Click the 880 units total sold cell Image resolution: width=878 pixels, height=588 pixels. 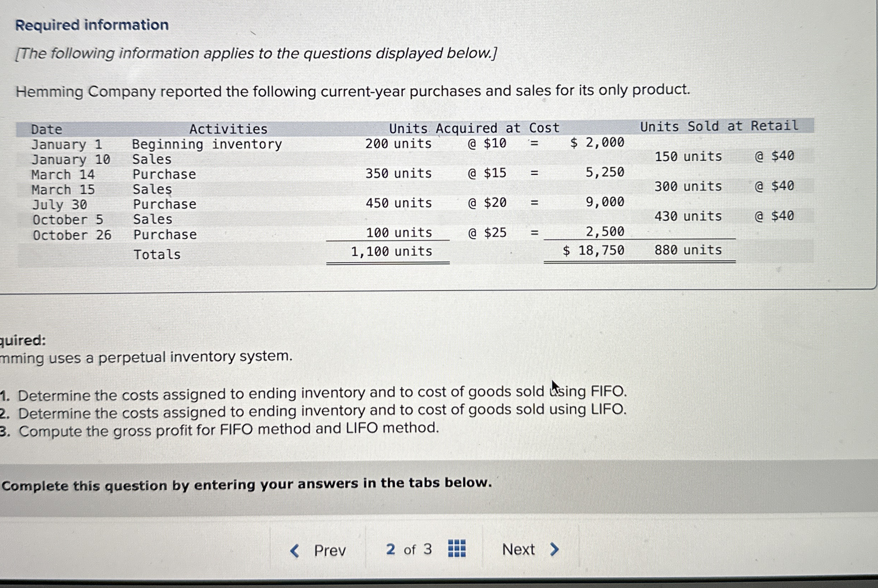pos(688,250)
